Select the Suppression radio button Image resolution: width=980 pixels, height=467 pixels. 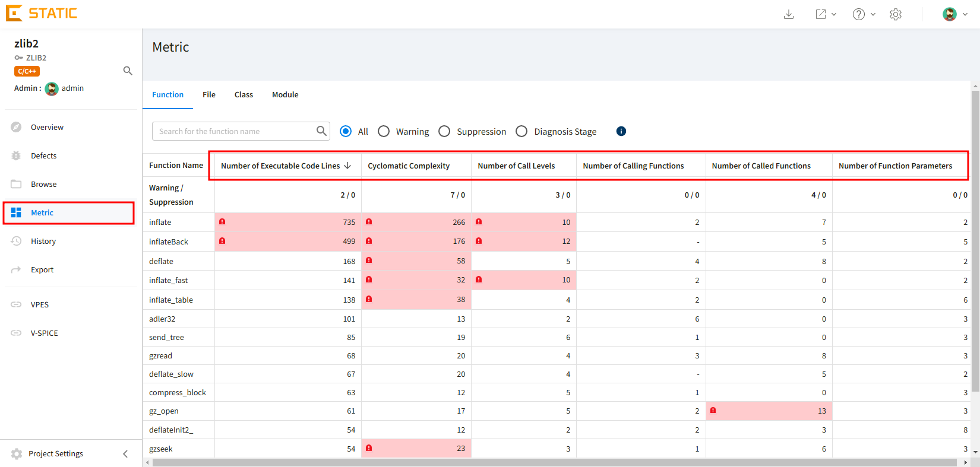444,131
